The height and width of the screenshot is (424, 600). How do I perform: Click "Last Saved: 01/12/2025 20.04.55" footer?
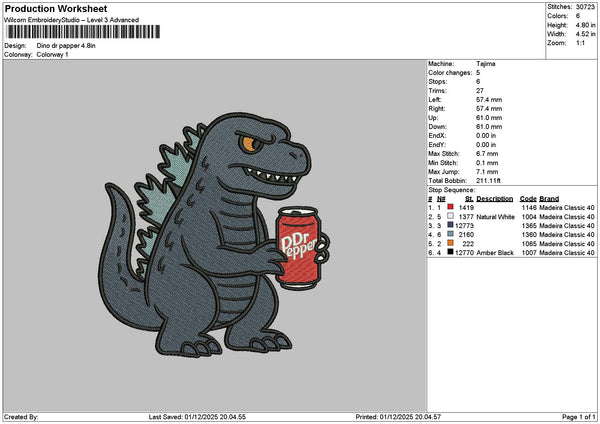(x=197, y=417)
